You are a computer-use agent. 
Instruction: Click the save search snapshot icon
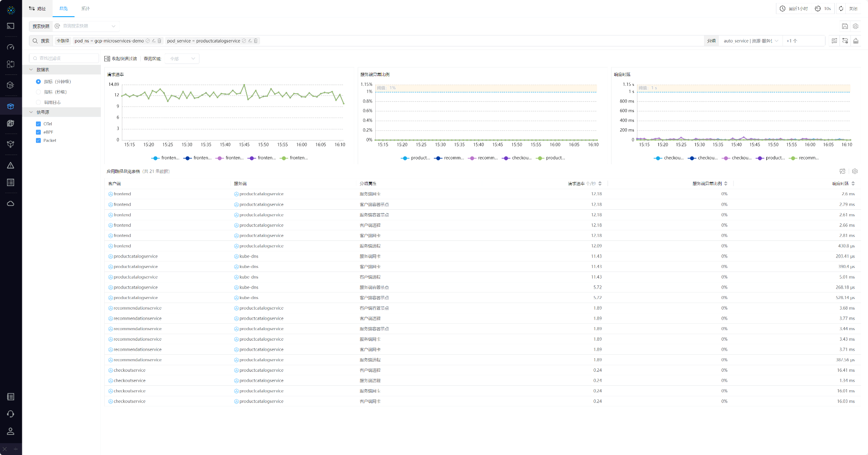tap(845, 26)
